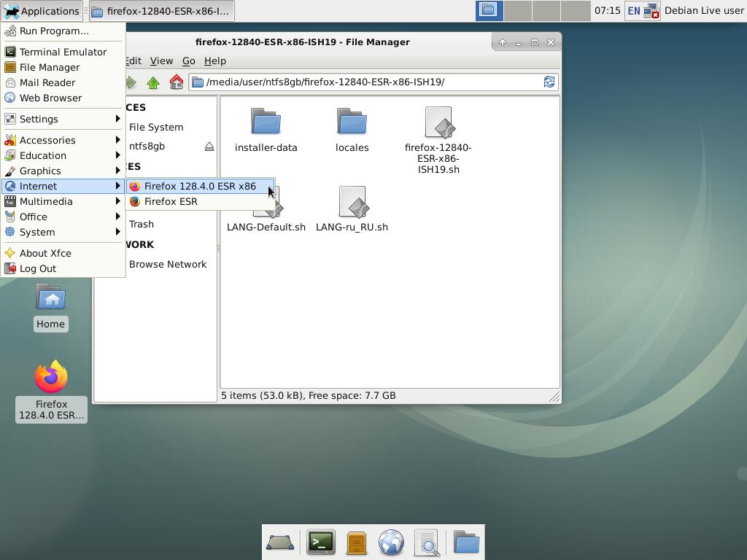The width and height of the screenshot is (747, 560).
Task: Expand the Graphics submenu
Action: [63, 171]
